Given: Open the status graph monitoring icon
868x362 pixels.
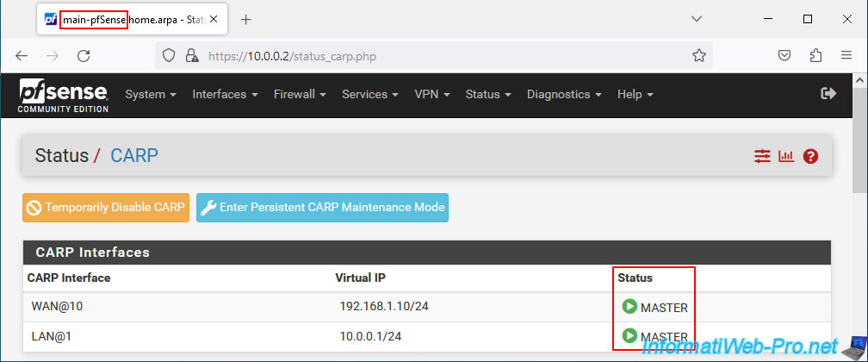Looking at the screenshot, I should [786, 157].
